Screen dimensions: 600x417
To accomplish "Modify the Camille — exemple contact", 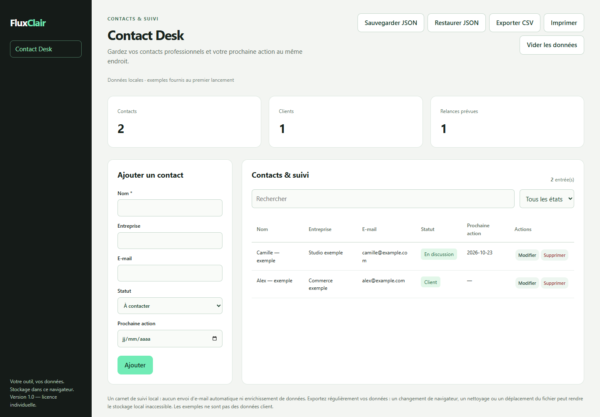I will pos(527,255).
